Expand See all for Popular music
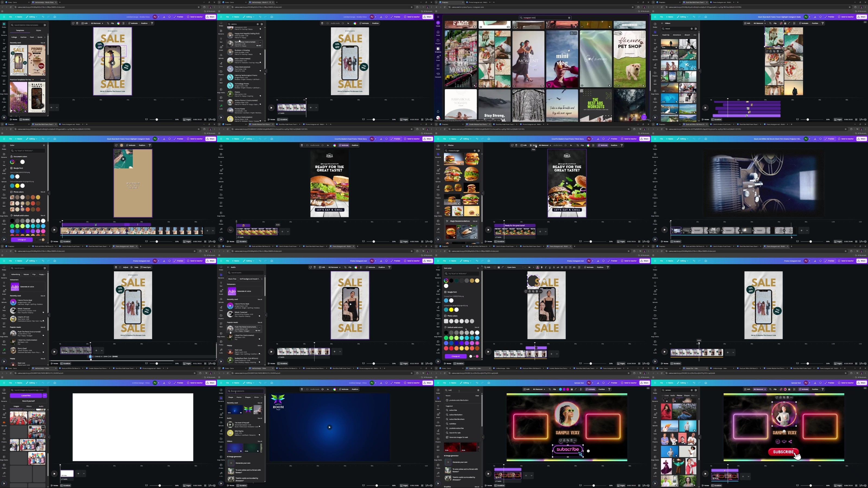Viewport: 868px width, 488px height. tap(43, 327)
